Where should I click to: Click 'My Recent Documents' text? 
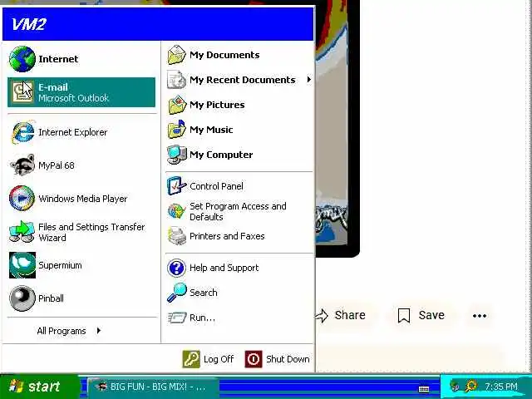point(243,80)
